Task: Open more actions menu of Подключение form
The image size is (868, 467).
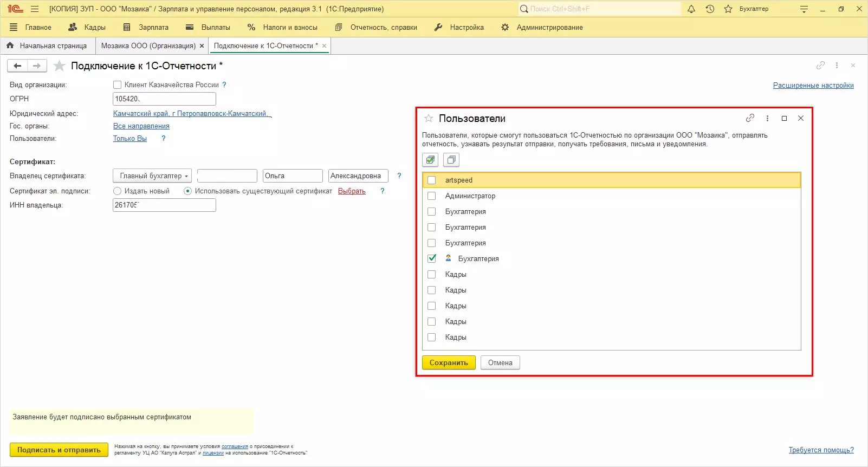Action: (x=837, y=65)
